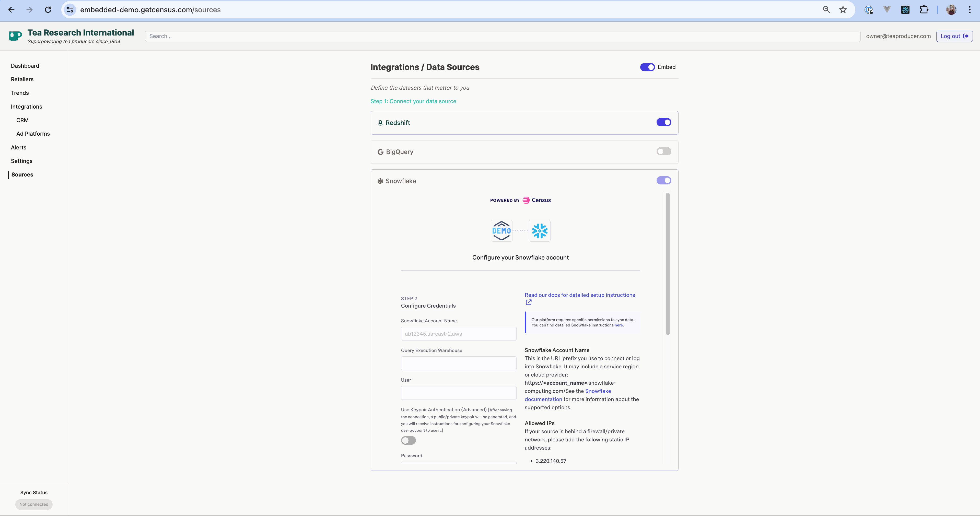
Task: Click the Snowflake panel scrollbar
Action: [x=668, y=264]
